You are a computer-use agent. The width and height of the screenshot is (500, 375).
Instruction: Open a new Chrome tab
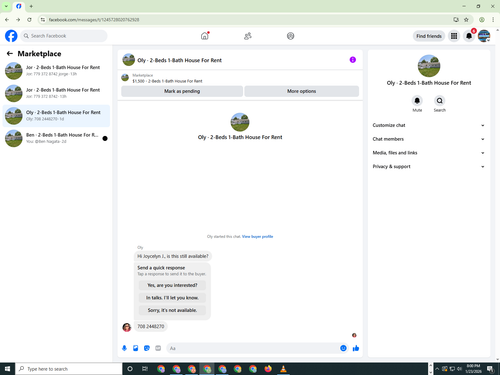pos(31,6)
